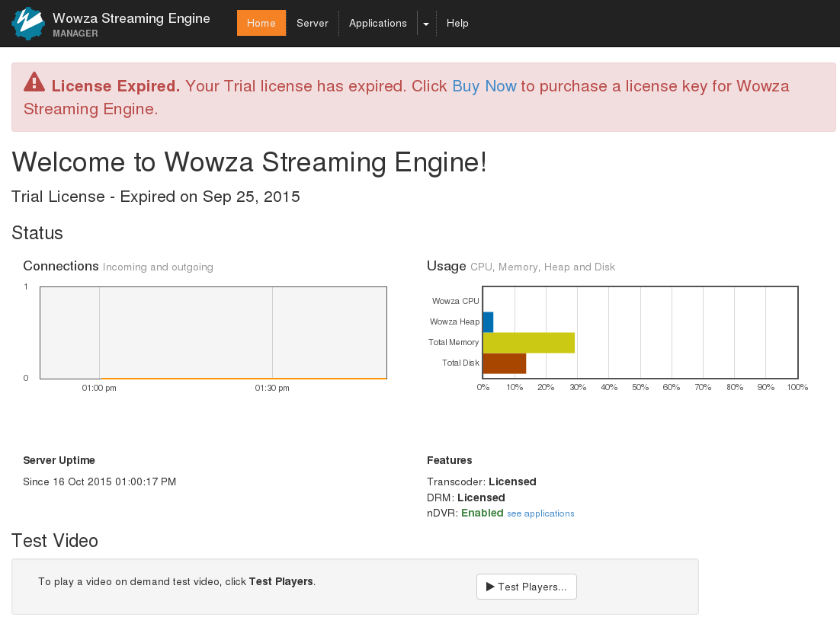Click the Wowza Streaming Engine Manager title

pyautogui.click(x=131, y=24)
